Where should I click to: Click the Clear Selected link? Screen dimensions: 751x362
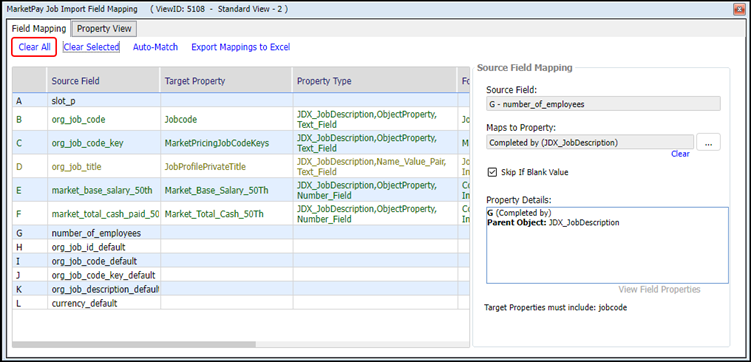point(91,47)
